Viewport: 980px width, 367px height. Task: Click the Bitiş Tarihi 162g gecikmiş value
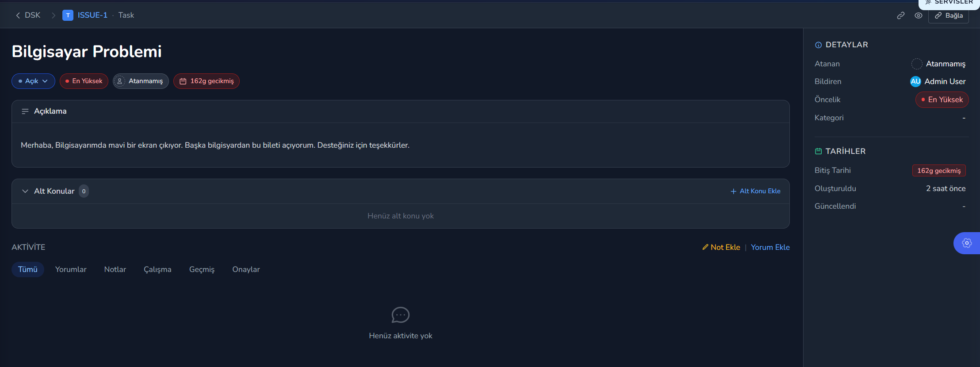(939, 171)
